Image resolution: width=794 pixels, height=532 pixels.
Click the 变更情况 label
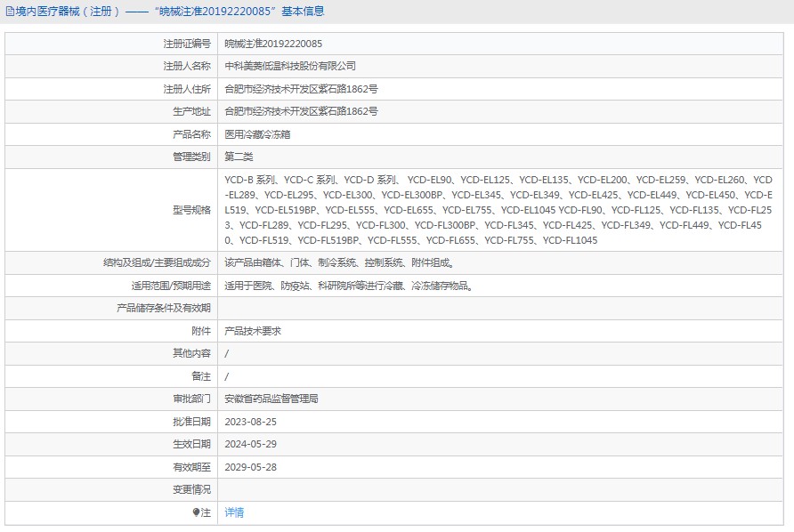click(191, 489)
